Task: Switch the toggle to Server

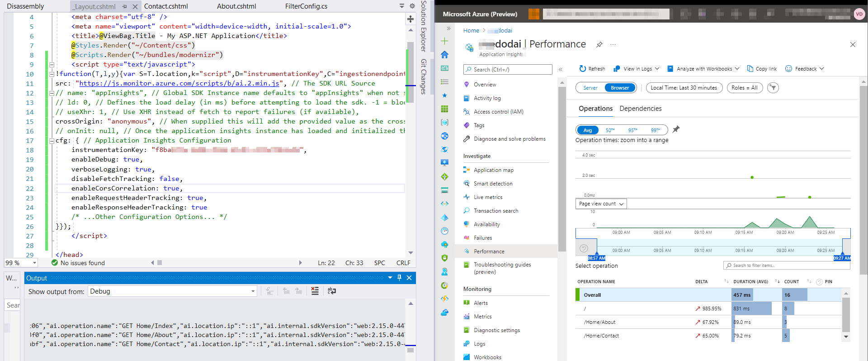Action: coord(590,88)
